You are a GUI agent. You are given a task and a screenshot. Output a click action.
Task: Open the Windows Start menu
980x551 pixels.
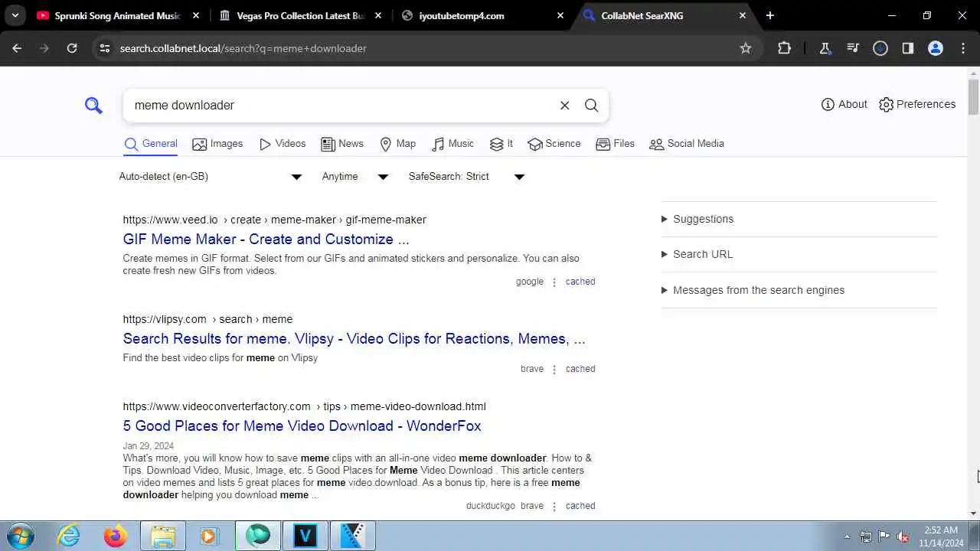click(x=20, y=536)
